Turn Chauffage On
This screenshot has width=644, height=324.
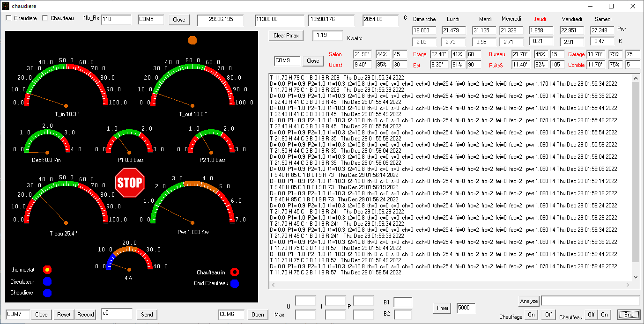[x=531, y=315]
